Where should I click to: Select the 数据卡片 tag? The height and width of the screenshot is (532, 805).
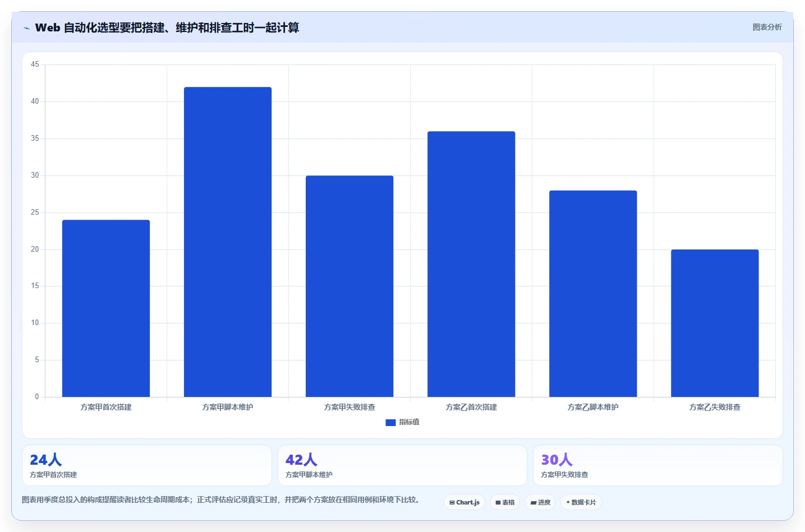click(x=581, y=502)
